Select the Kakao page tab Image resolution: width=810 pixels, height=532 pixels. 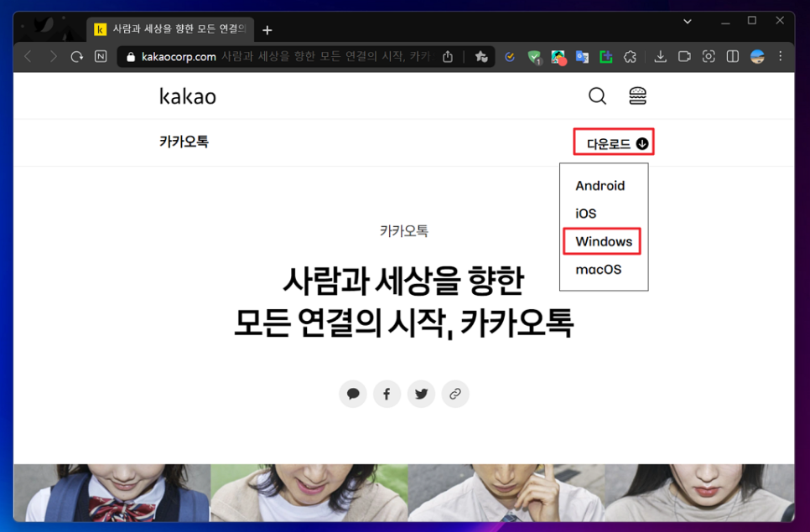coord(170,29)
